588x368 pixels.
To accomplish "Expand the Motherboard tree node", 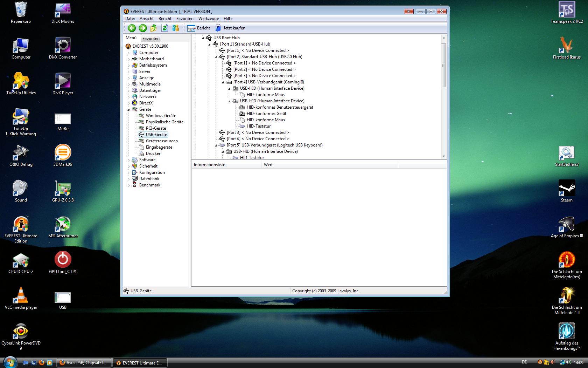I will coord(128,59).
